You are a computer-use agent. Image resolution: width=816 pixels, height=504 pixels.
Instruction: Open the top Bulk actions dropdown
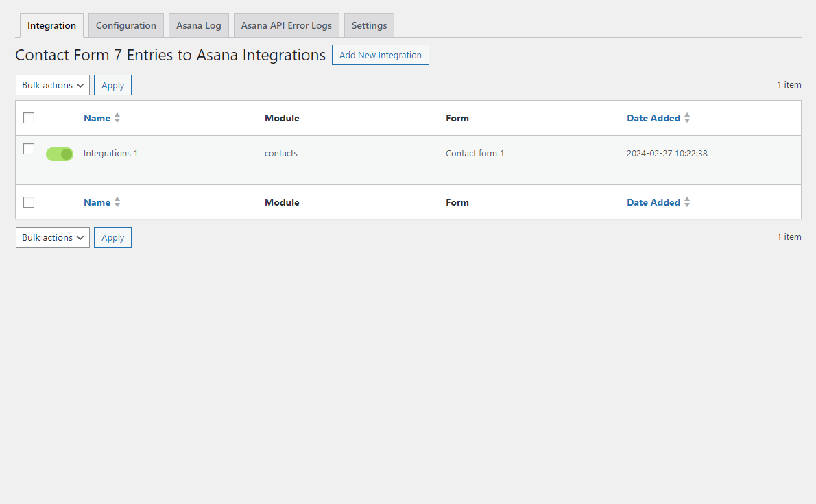pyautogui.click(x=53, y=86)
